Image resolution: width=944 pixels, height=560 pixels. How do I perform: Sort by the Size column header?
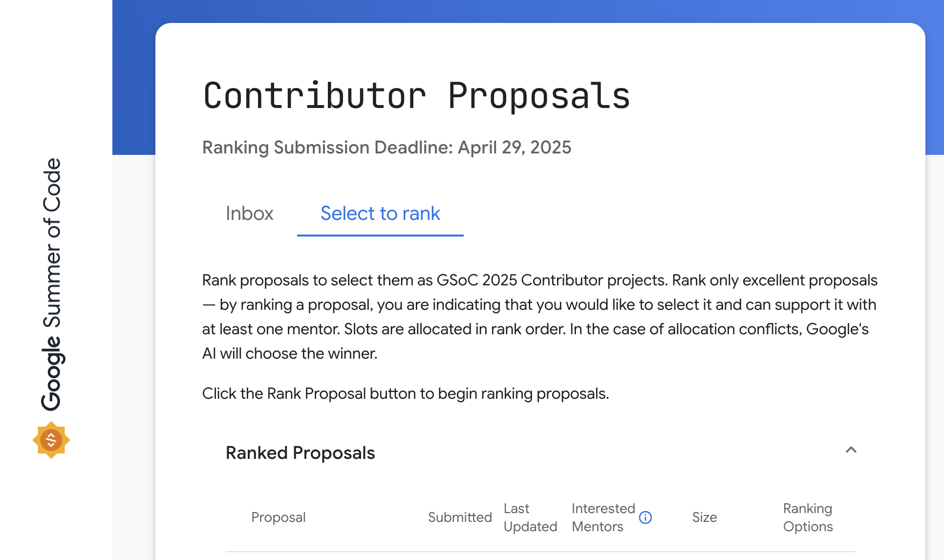704,517
